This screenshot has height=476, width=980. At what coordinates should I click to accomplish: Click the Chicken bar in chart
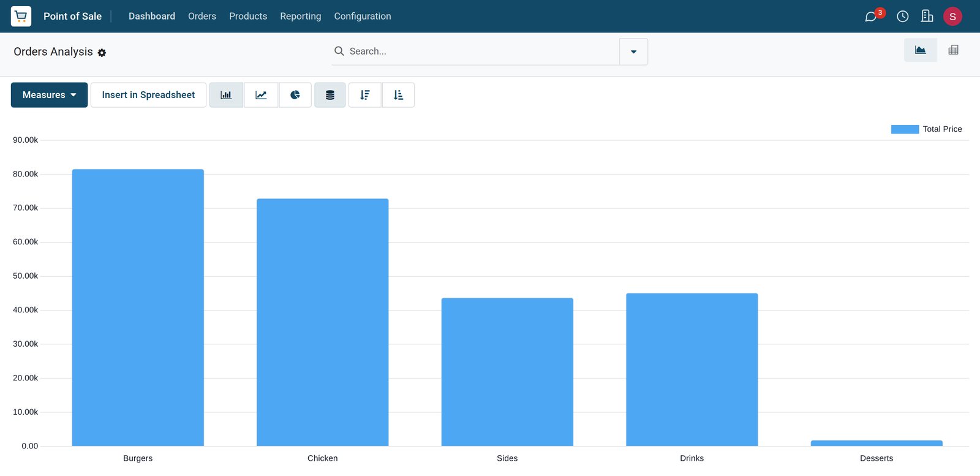click(323, 322)
